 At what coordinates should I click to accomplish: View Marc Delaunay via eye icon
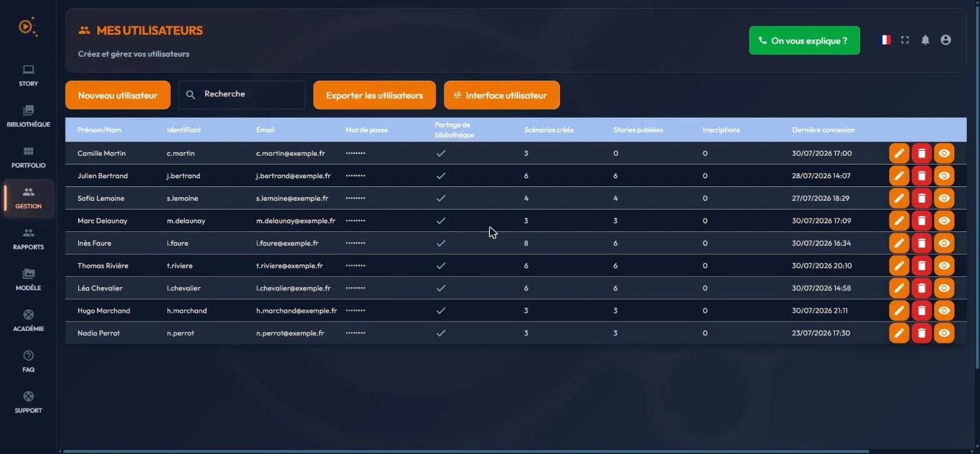coord(944,221)
